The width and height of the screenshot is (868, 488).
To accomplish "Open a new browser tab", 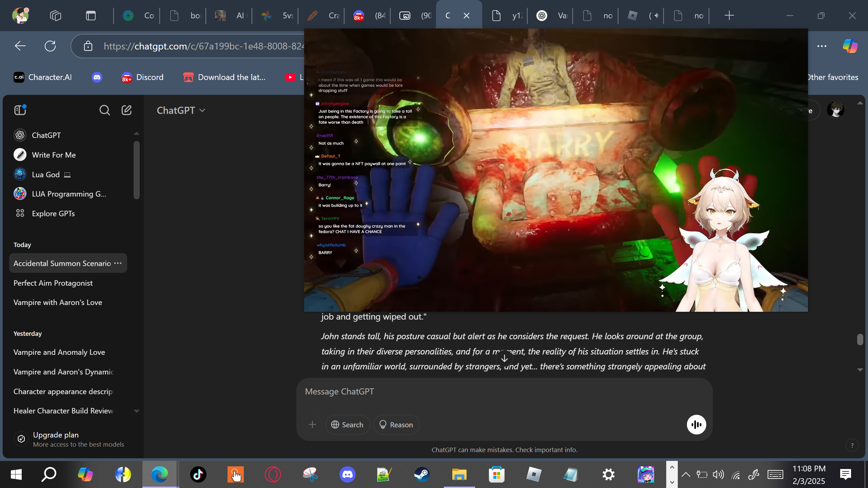I will point(729,16).
